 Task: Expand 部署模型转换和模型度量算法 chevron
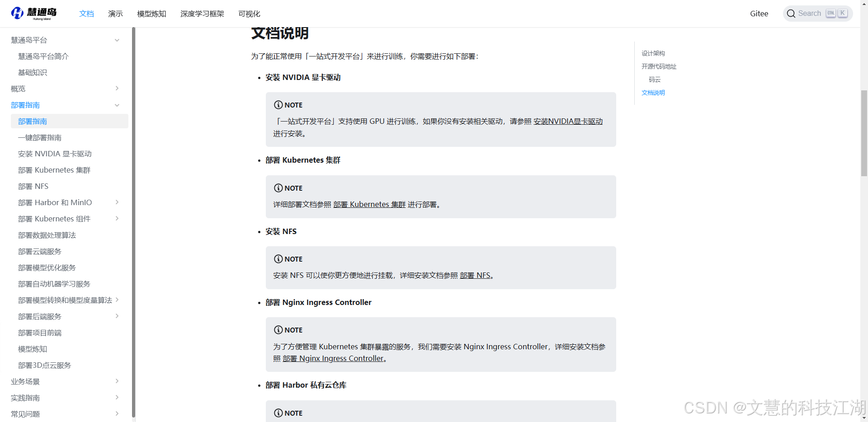click(117, 300)
